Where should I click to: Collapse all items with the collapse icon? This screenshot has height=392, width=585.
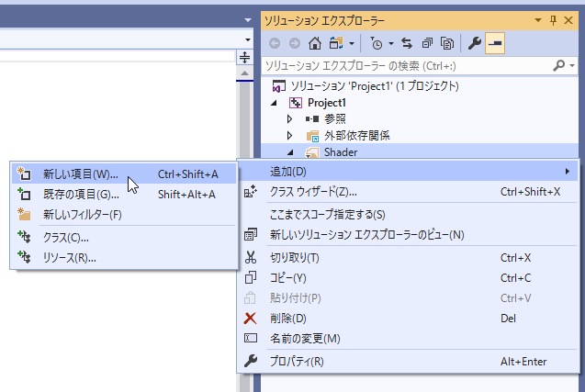[427, 44]
